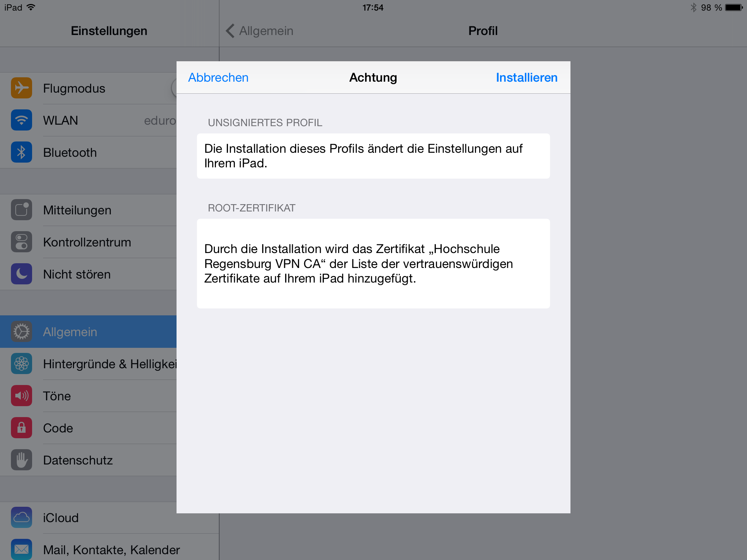
Task: Tap the Töne speaker icon
Action: 22,396
